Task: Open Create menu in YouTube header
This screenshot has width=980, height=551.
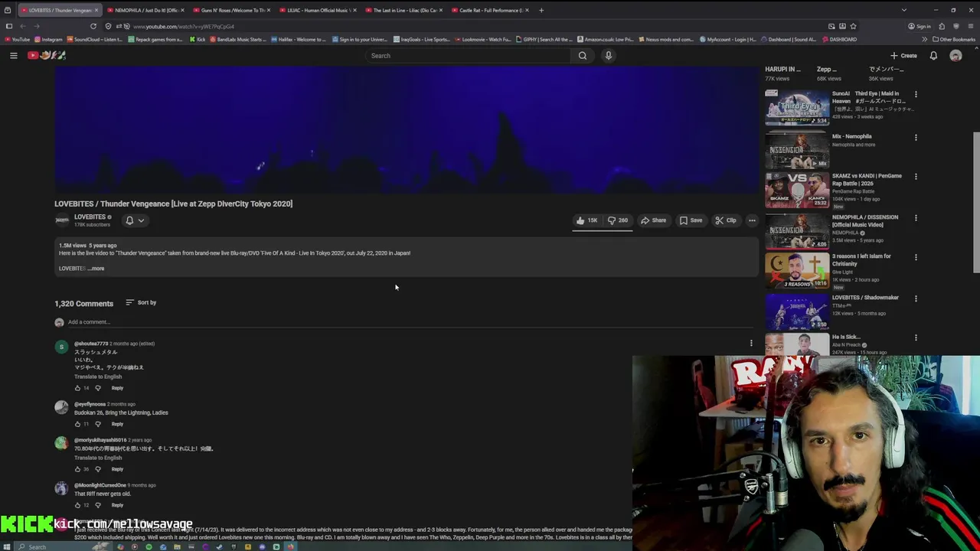Action: pyautogui.click(x=903, y=55)
